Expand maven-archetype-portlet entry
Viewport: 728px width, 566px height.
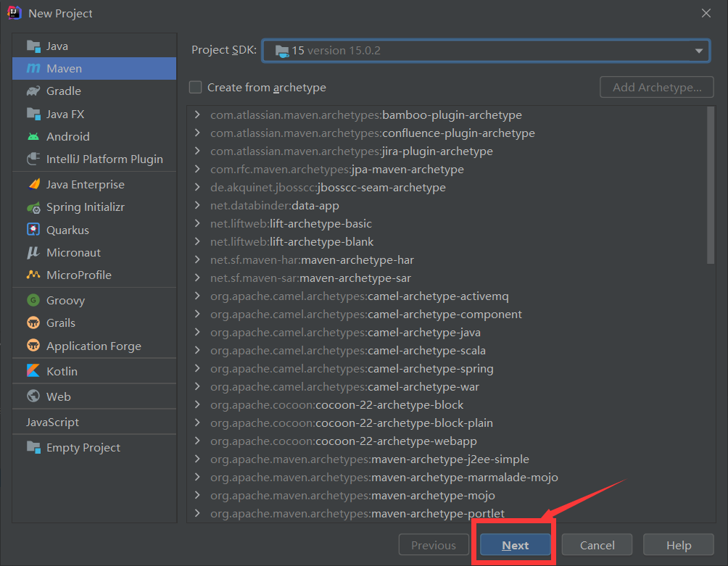coord(198,513)
